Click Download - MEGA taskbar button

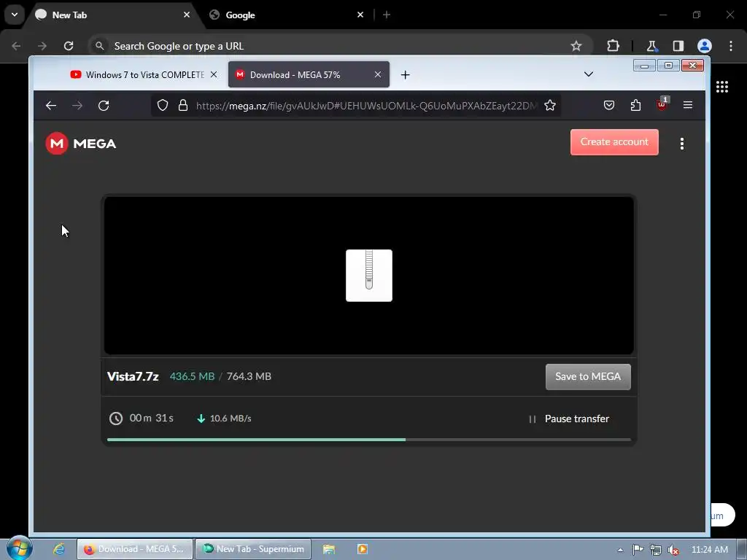pos(135,549)
